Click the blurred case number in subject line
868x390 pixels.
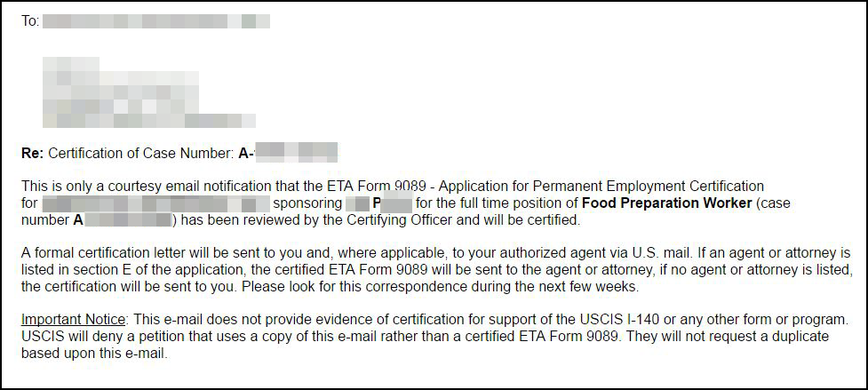290,153
